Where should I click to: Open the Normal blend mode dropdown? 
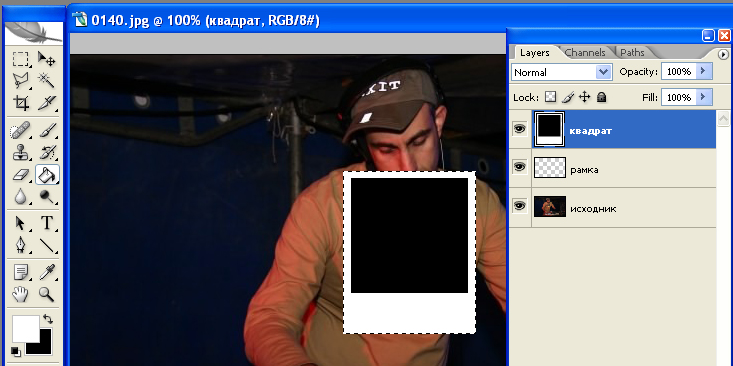[561, 72]
